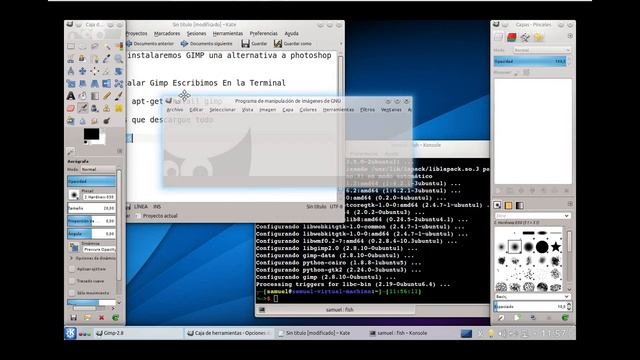
Task: Enable the Trazado suave checkbox
Action: [72, 281]
